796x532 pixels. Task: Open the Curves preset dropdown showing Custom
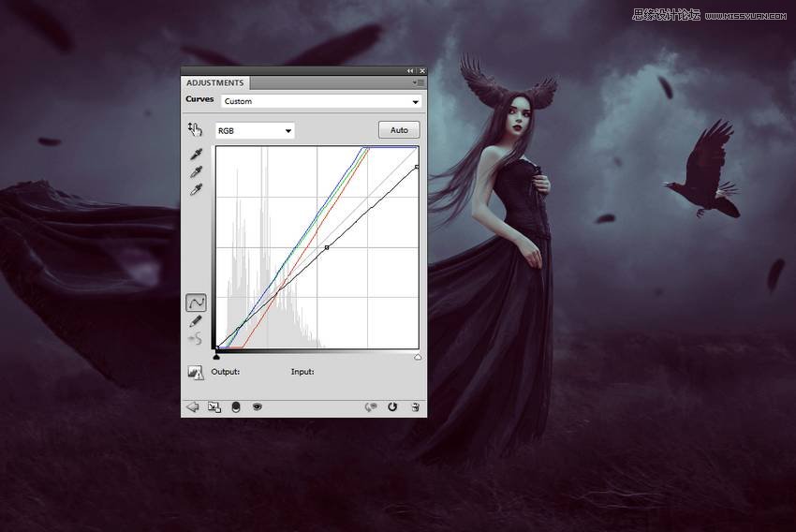click(321, 101)
